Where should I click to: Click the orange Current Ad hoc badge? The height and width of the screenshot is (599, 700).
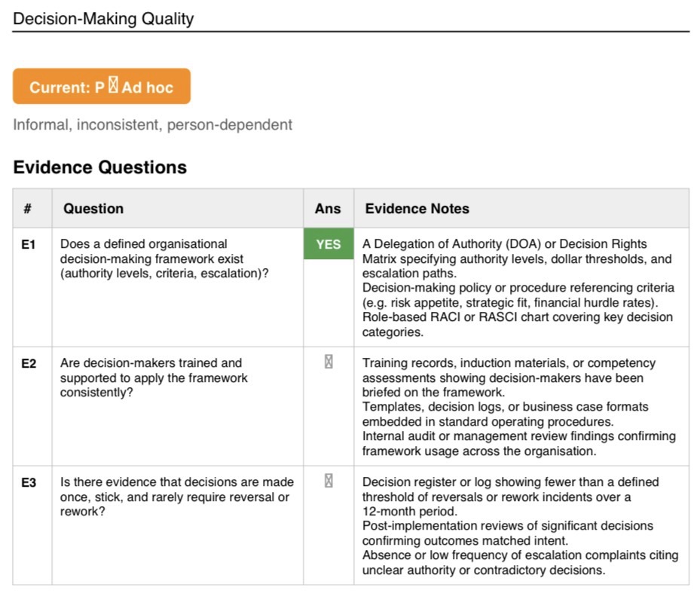pyautogui.click(x=102, y=86)
